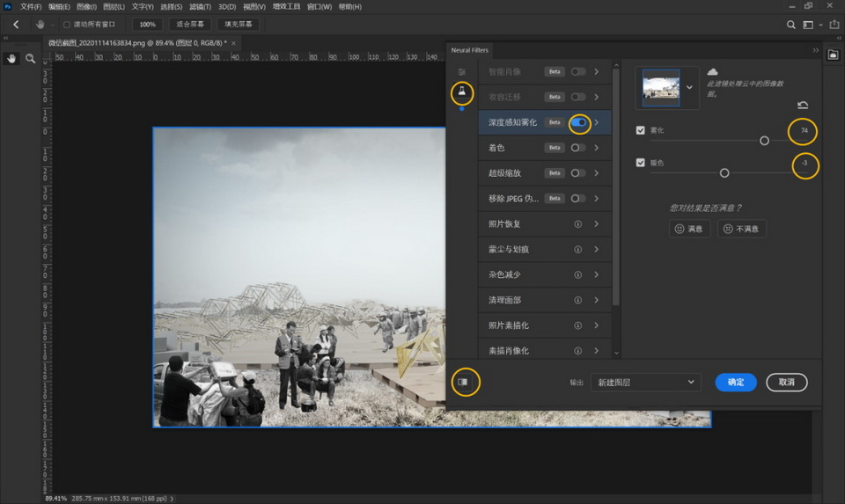Click the 确定 button
Screen dimensions: 845x504
pos(735,383)
